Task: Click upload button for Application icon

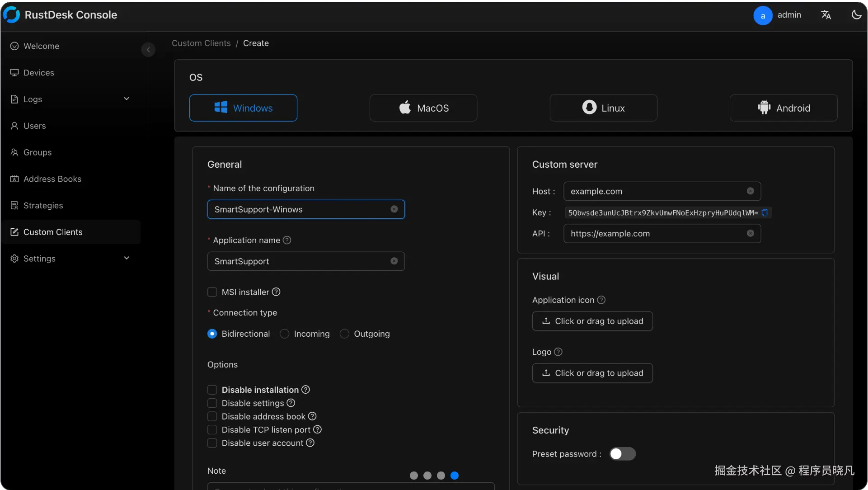Action: point(592,321)
